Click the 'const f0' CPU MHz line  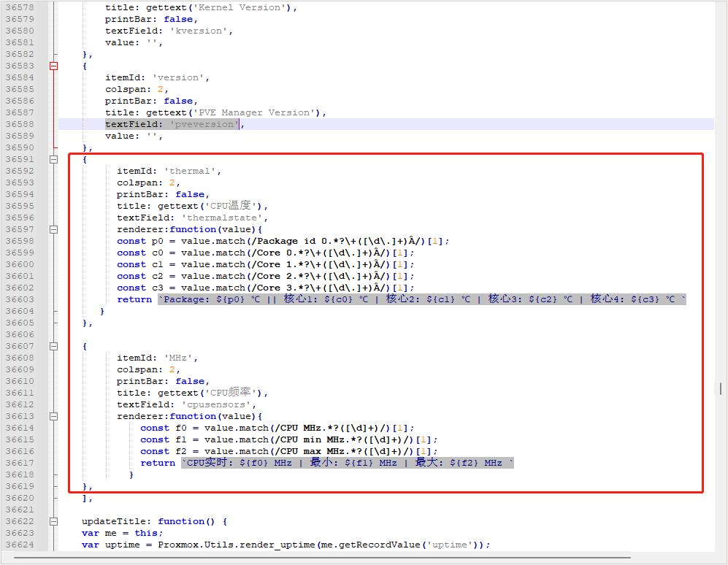click(x=277, y=428)
